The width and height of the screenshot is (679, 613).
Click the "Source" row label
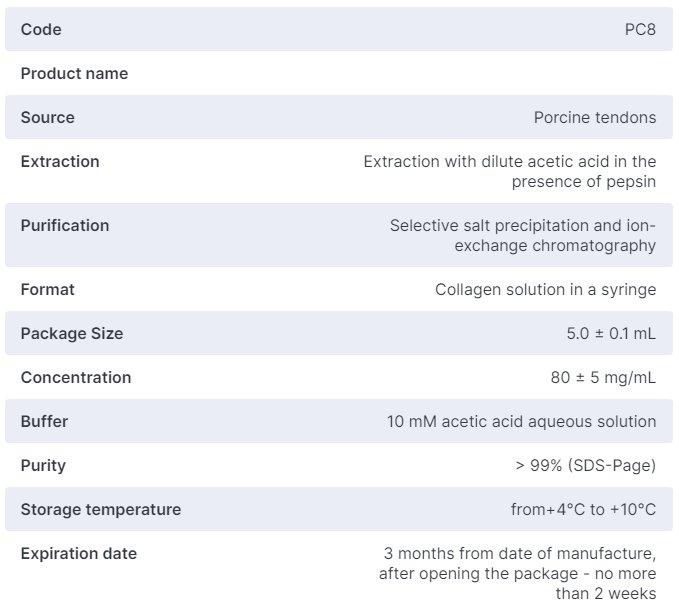coord(48,118)
